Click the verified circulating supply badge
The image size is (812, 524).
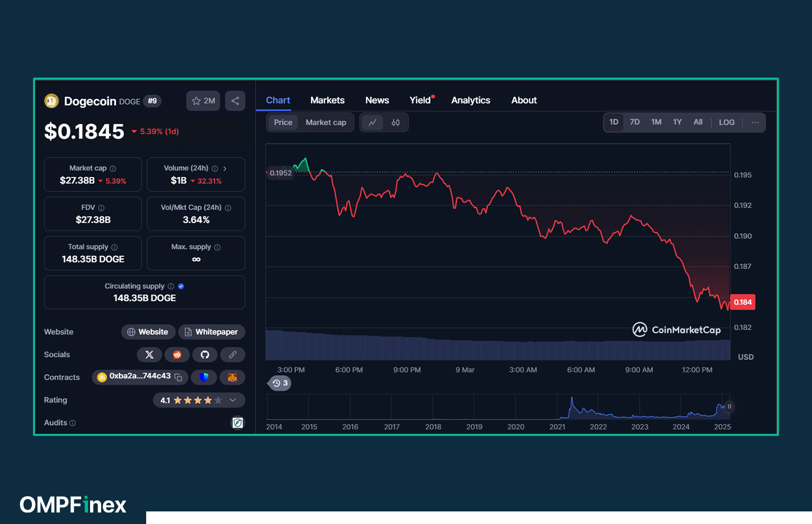[x=181, y=287]
